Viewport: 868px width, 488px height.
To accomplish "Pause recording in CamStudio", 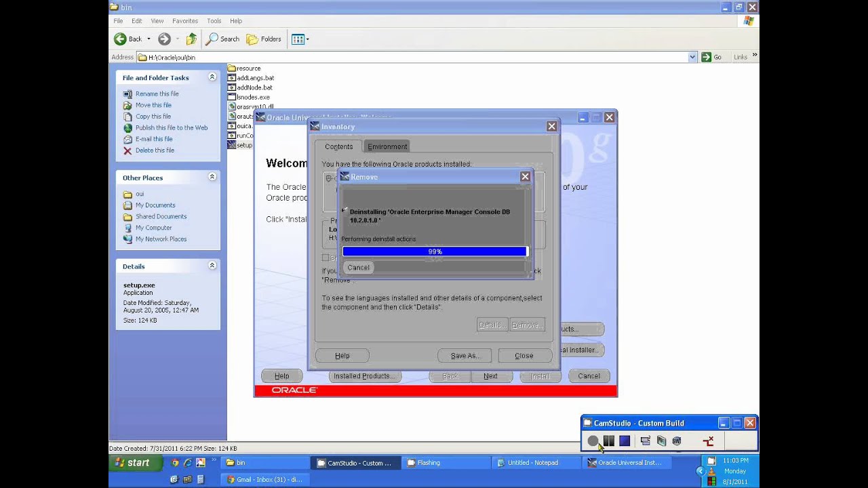I will coord(609,441).
